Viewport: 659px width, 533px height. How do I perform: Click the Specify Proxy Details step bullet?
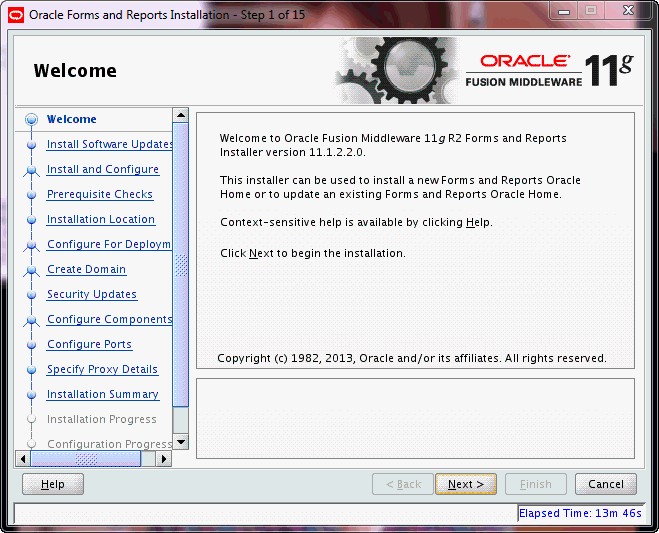pos(31,369)
